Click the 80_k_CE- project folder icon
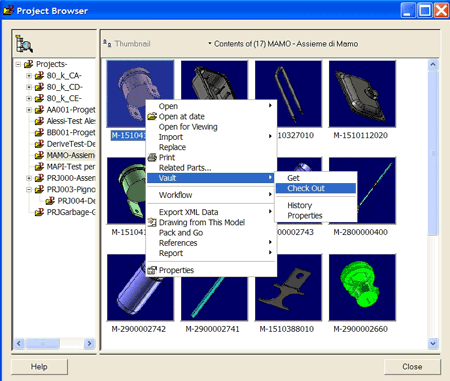This screenshot has width=450, height=381. (x=39, y=98)
